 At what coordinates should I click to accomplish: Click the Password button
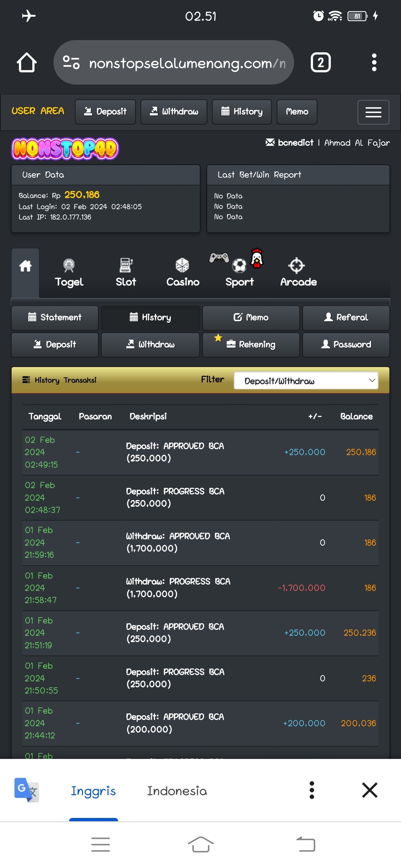(x=346, y=345)
